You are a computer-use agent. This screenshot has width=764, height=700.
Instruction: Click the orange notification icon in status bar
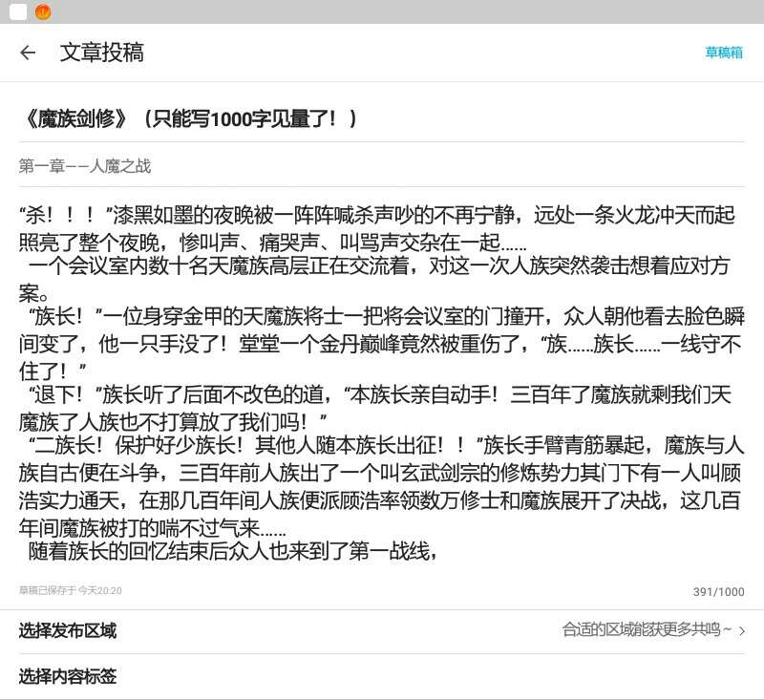coord(43,12)
